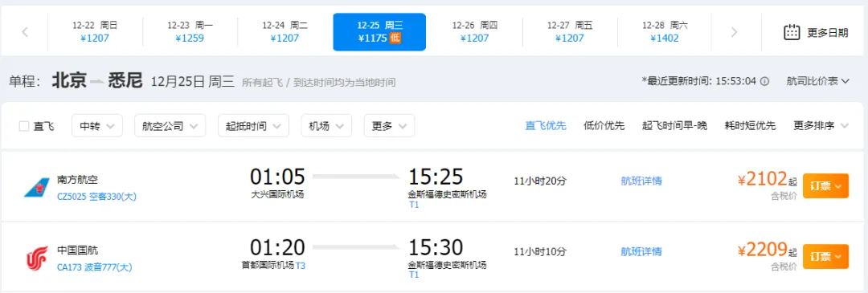Click the 12月25日 周三 date text
This screenshot has height=293, width=868.
pos(193,82)
